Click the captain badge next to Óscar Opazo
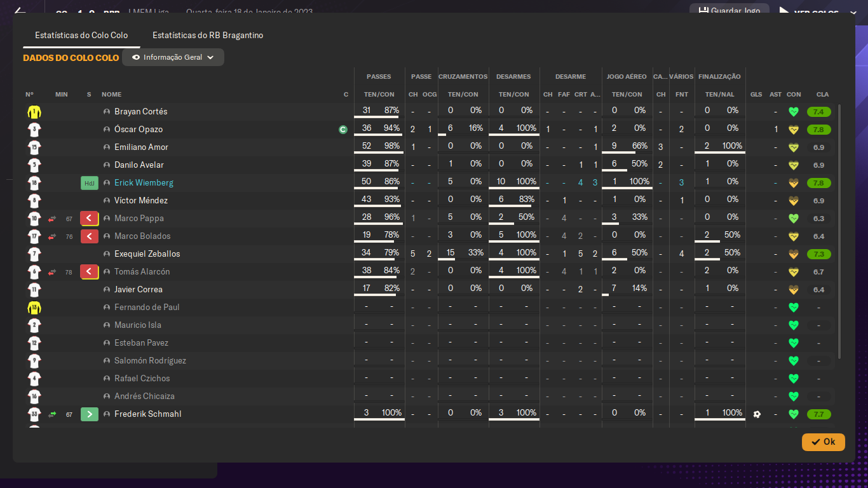 pyautogui.click(x=343, y=130)
